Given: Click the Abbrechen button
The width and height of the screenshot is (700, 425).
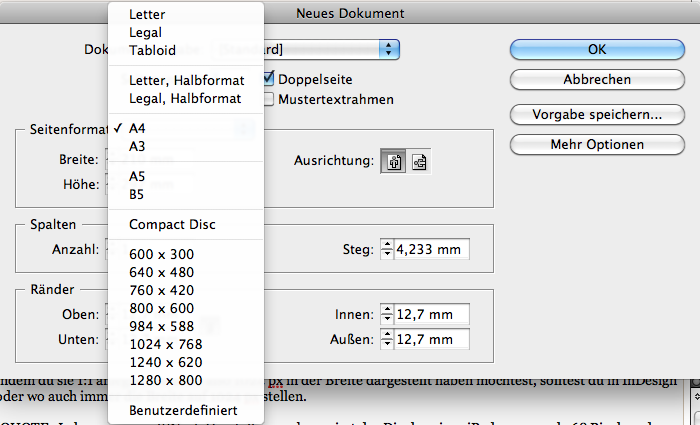Looking at the screenshot, I should [x=597, y=79].
